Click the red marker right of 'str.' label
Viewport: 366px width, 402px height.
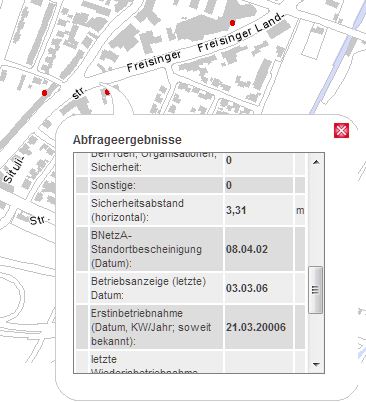pos(107,92)
